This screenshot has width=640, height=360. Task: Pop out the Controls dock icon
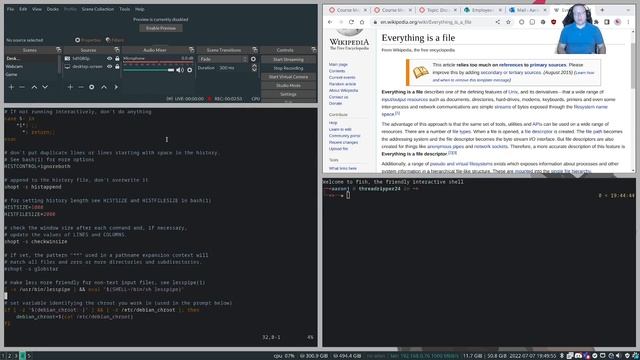(313, 50)
